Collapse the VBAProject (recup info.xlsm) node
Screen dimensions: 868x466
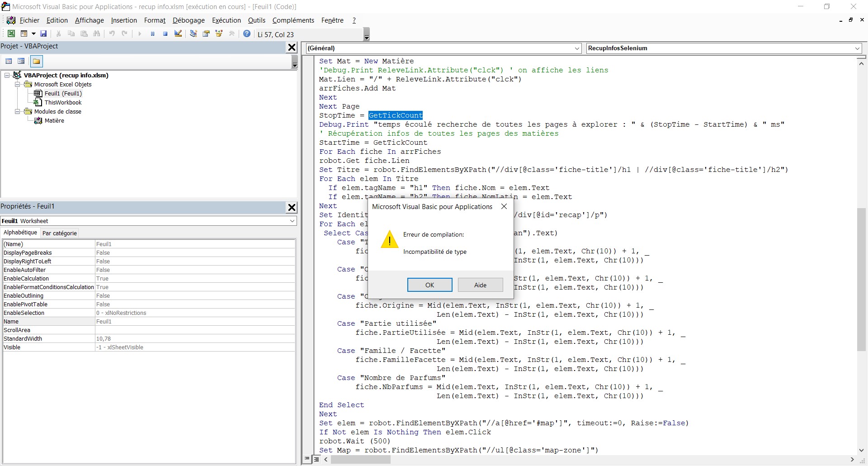[x=7, y=75]
